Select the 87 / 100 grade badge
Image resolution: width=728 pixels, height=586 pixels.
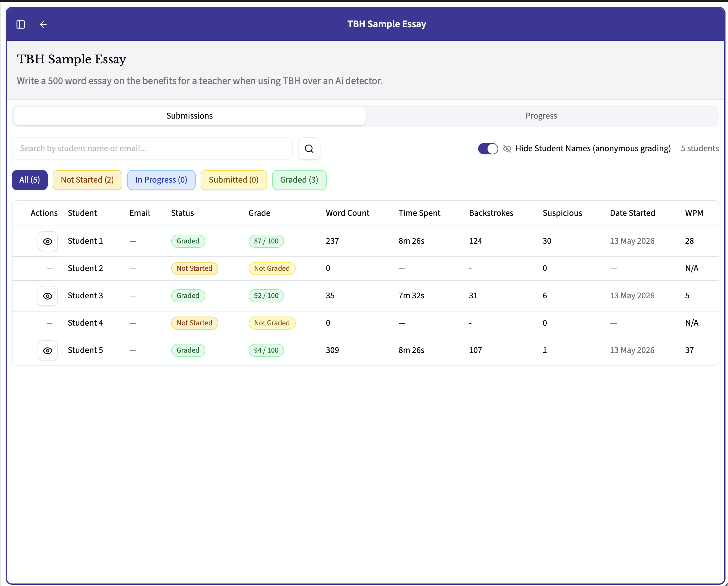coord(266,241)
